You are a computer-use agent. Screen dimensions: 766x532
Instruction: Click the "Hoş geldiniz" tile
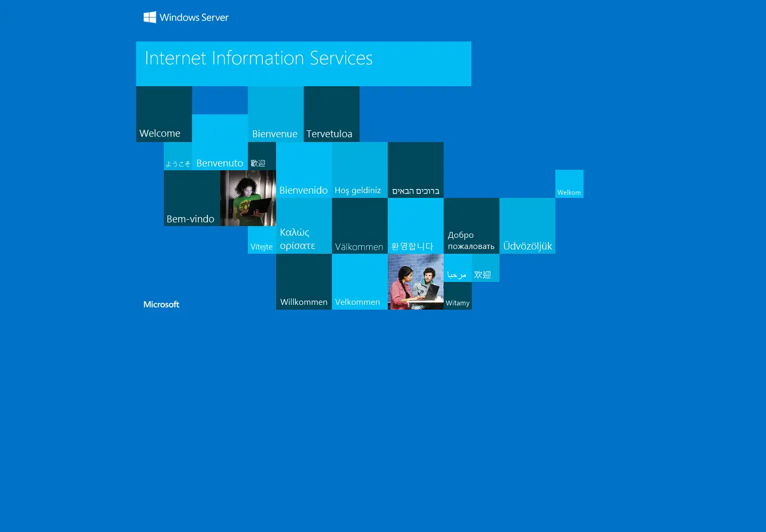[x=360, y=170]
